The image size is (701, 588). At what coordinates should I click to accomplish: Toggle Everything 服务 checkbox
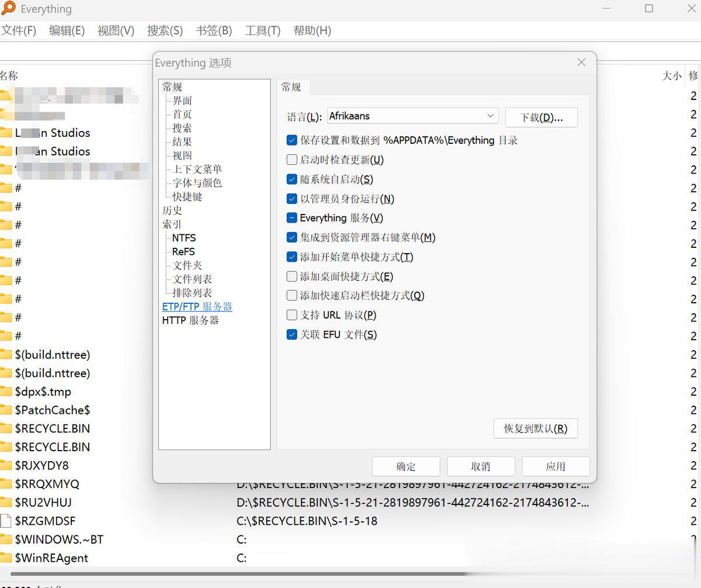click(292, 218)
